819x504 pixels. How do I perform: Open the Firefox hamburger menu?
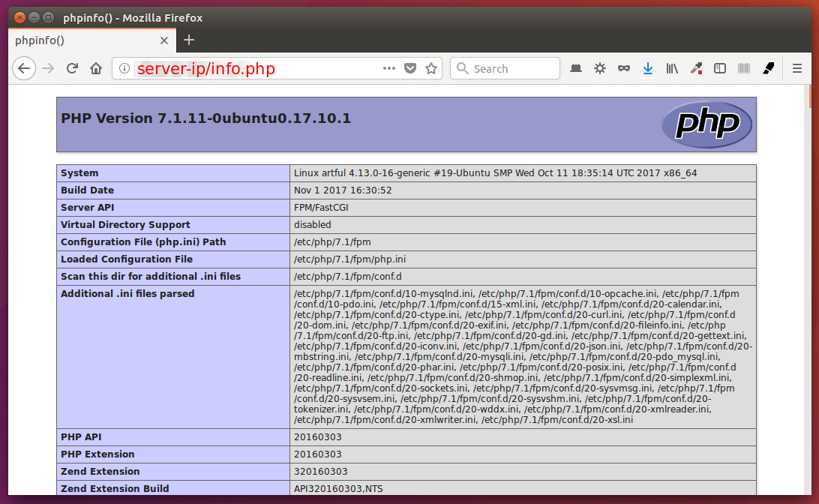798,69
